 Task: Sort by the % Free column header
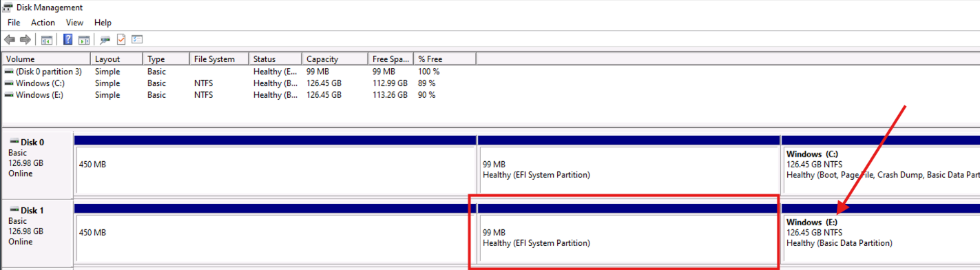tap(444, 59)
